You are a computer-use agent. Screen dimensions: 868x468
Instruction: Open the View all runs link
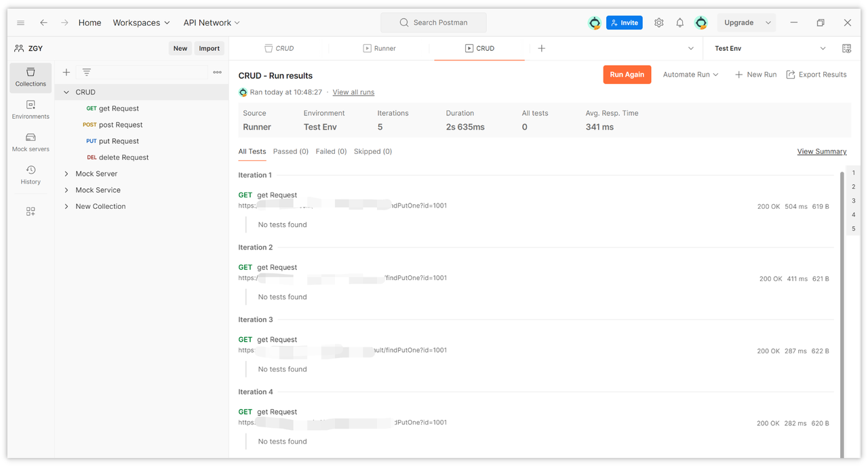pyautogui.click(x=353, y=92)
